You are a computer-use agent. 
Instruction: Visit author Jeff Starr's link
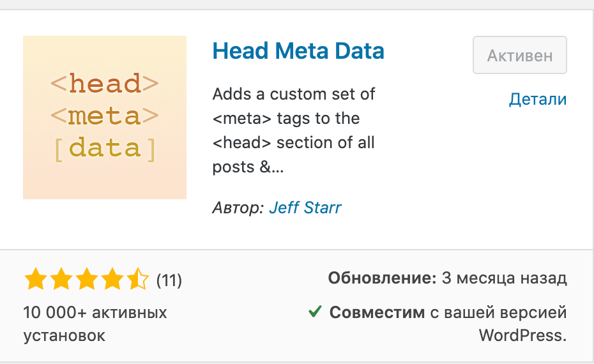coord(305,208)
